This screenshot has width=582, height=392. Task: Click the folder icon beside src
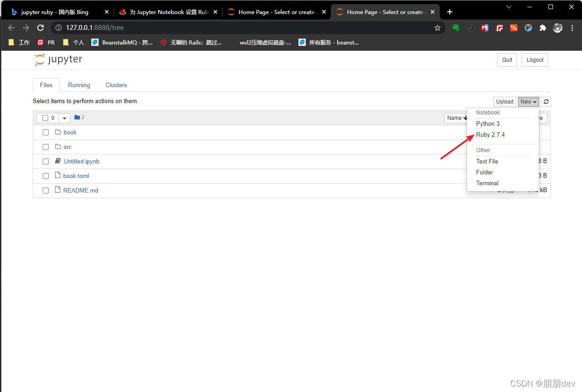(x=58, y=147)
